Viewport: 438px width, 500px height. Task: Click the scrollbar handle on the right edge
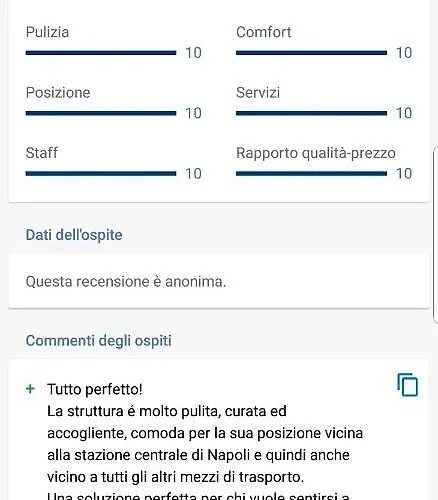click(x=435, y=234)
